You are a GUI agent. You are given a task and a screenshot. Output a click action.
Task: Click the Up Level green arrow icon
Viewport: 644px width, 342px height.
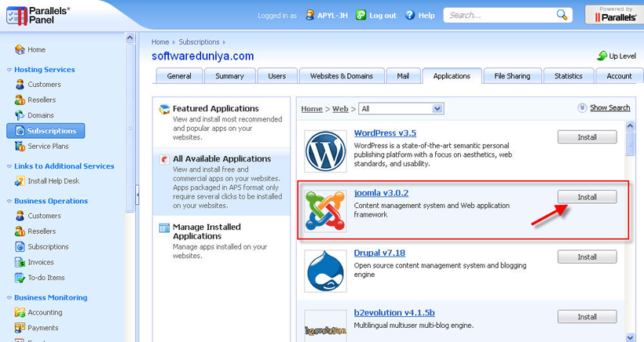pos(602,56)
